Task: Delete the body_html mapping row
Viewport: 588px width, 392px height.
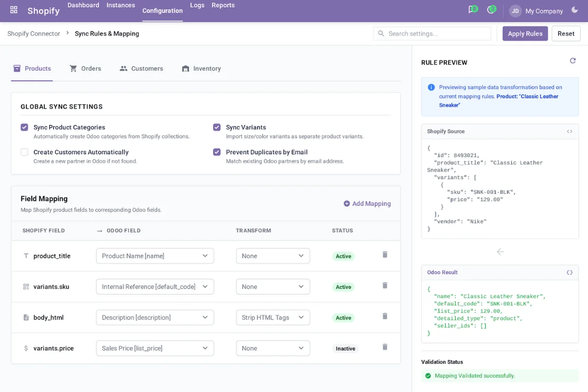Action: pos(385,317)
